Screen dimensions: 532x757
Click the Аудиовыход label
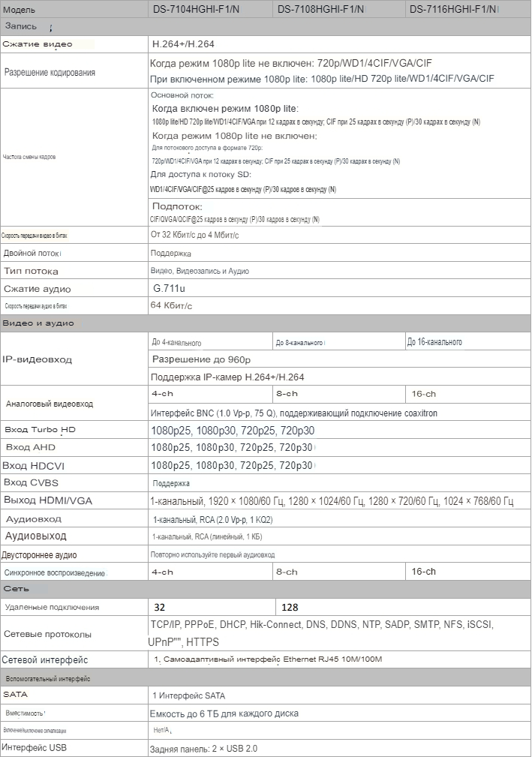(36, 536)
